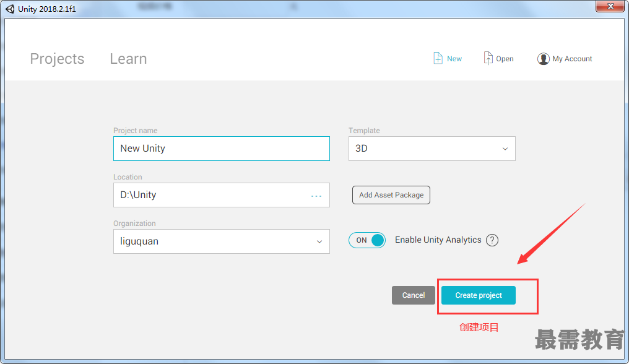Open the My Account menu label
The width and height of the screenshot is (629, 364).
pos(572,59)
